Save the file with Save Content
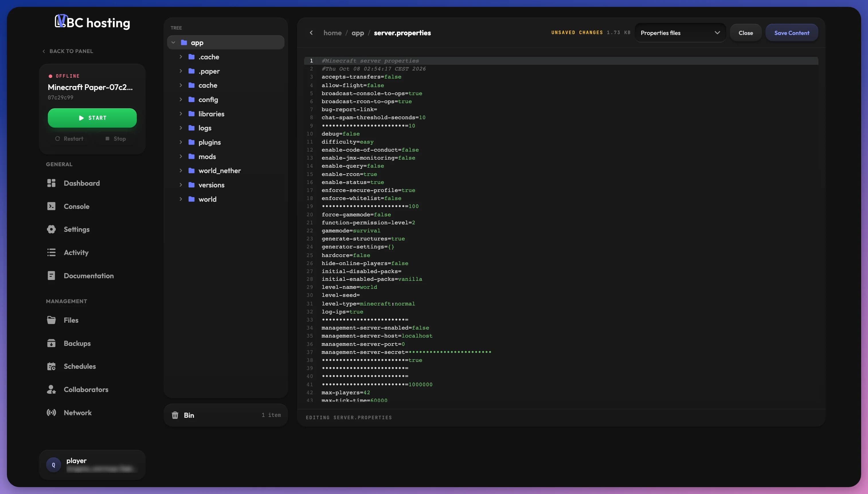The width and height of the screenshot is (868, 494). [792, 33]
